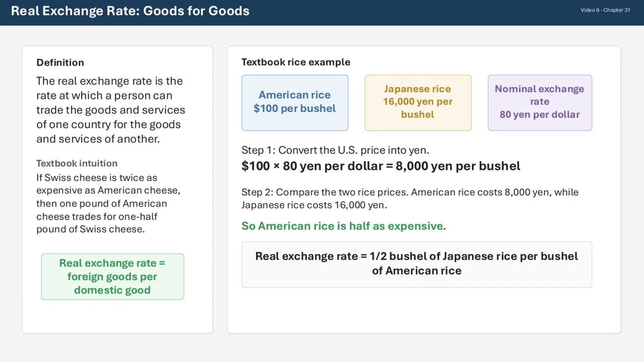The height and width of the screenshot is (362, 644).
Task: Click the 16,000 yen per bushel price text
Action: click(418, 108)
